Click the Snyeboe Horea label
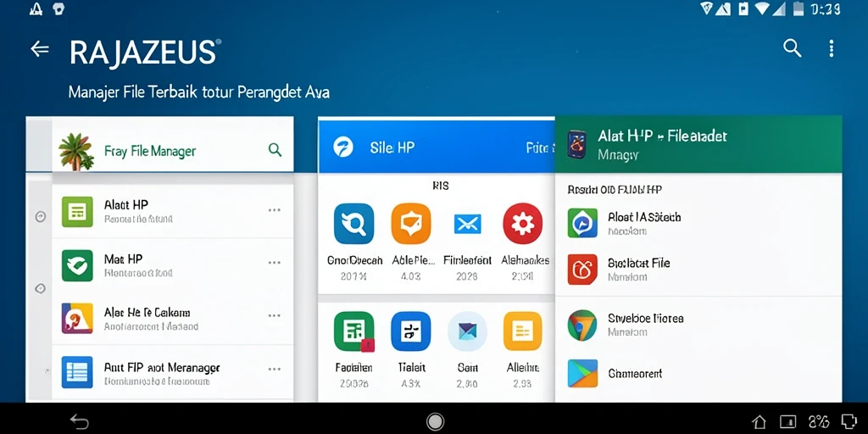The width and height of the screenshot is (868, 434). pyautogui.click(x=645, y=319)
